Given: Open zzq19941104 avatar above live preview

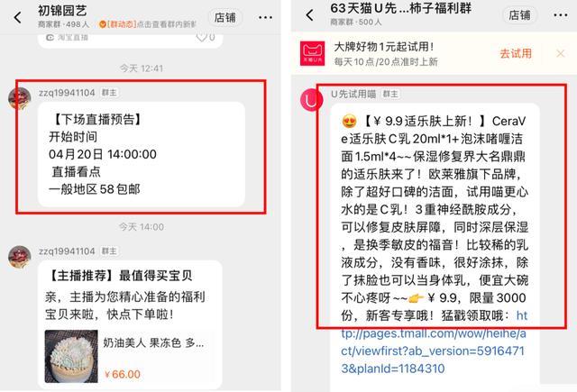Looking at the screenshot, I should pos(20,98).
